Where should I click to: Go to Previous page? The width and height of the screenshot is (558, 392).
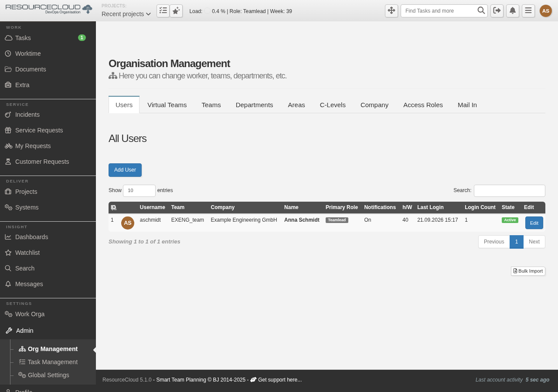click(494, 242)
